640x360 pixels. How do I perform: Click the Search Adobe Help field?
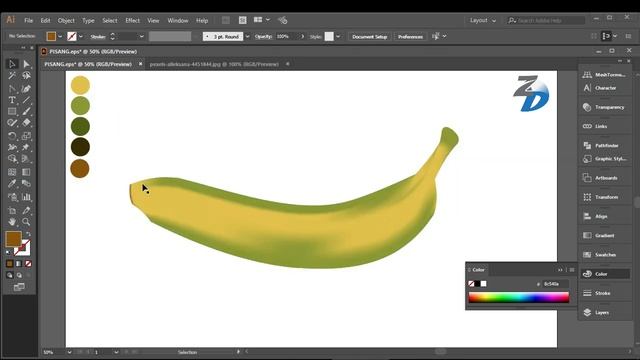point(546,20)
